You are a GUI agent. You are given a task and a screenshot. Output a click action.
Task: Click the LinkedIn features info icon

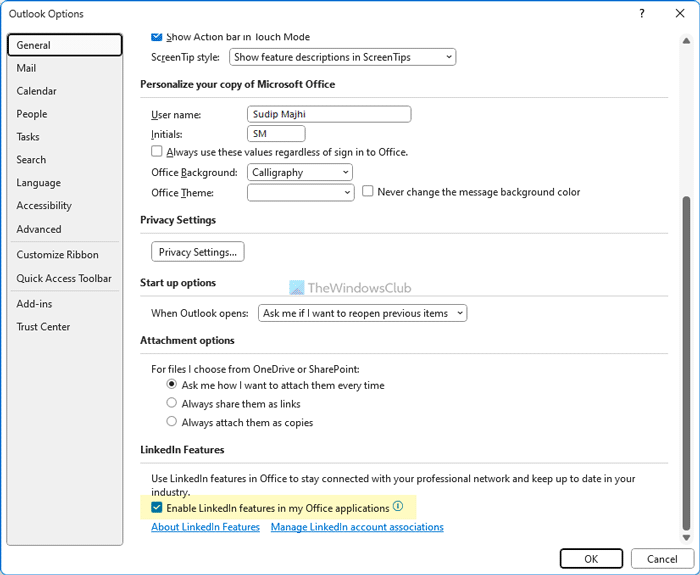tap(398, 508)
